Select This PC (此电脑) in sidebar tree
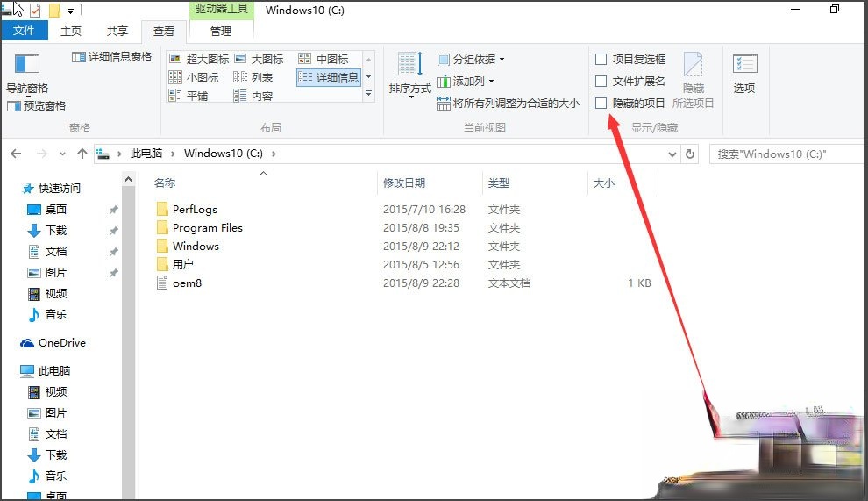This screenshot has height=501, width=868. [46, 371]
